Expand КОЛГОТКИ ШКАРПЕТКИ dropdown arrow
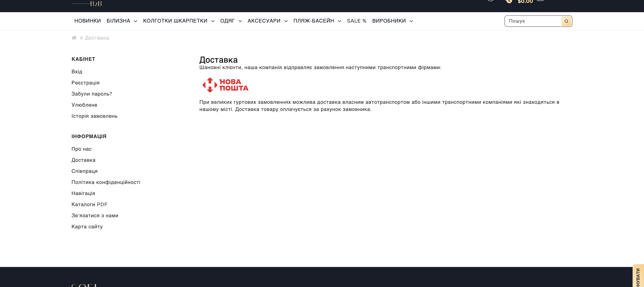 coord(213,21)
